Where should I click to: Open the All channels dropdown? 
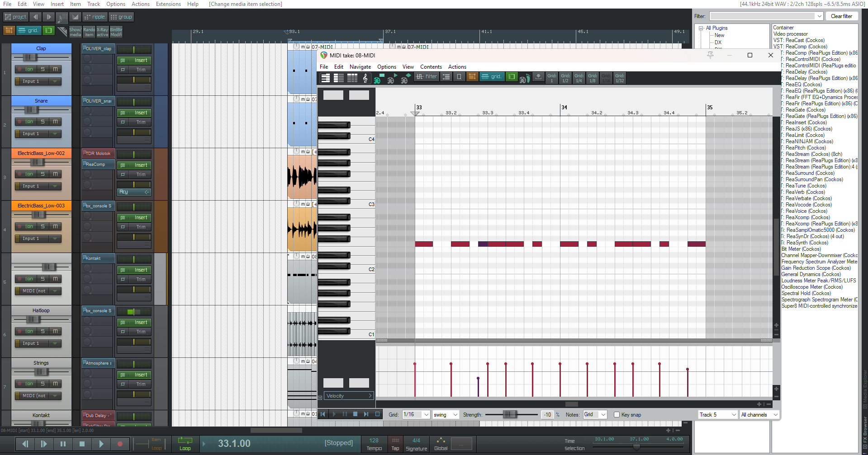click(x=759, y=415)
